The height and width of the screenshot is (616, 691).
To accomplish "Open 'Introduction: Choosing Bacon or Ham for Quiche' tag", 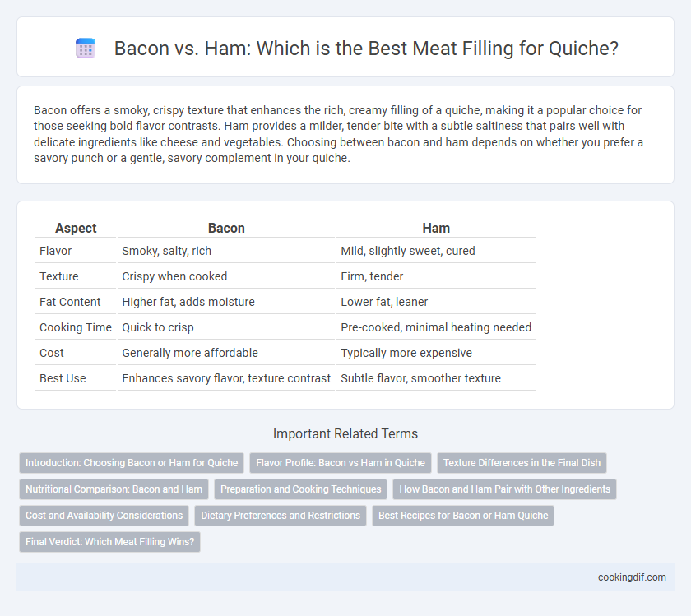I will [x=132, y=463].
